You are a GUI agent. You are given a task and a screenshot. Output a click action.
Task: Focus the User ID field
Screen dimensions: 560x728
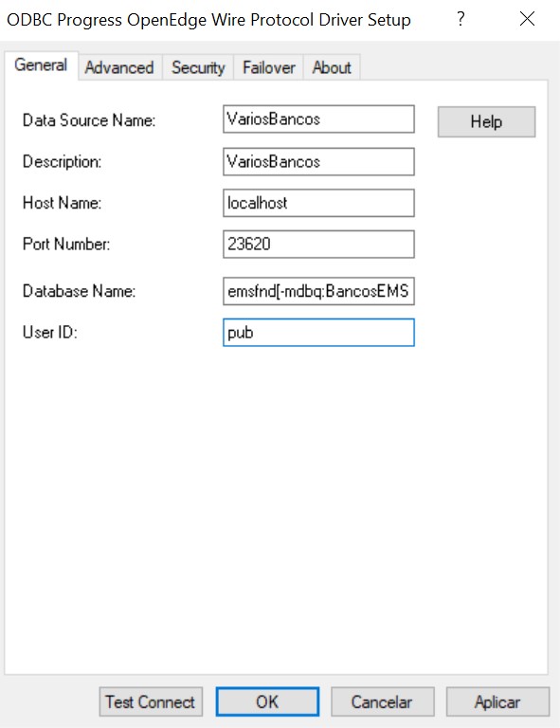318,333
